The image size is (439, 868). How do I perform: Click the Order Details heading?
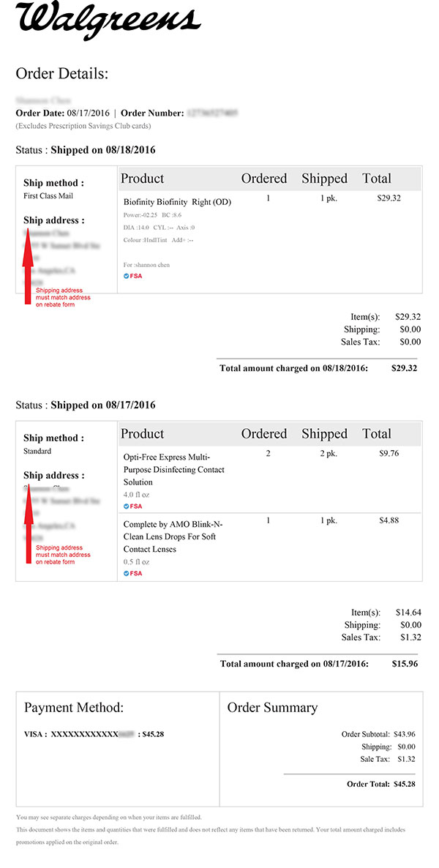click(62, 74)
